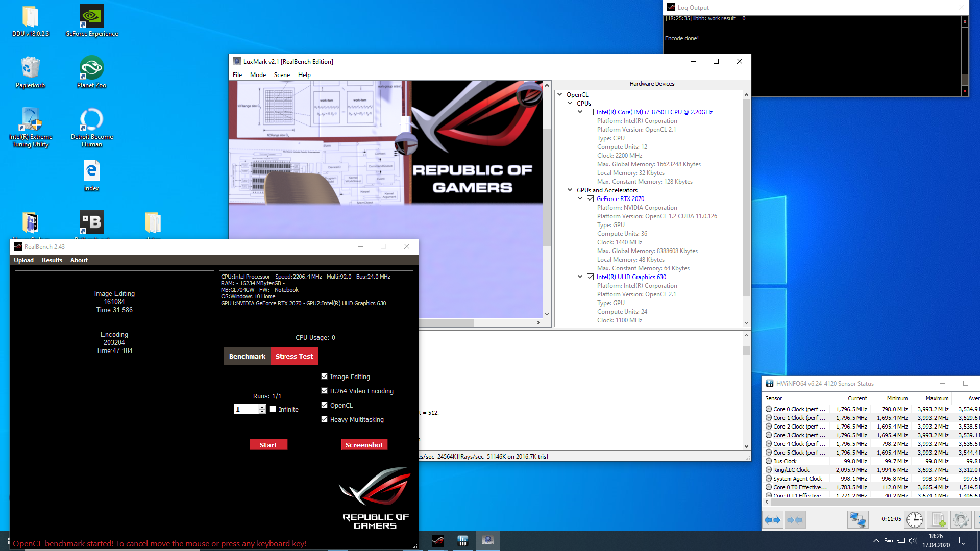Collapse GPUs and Accelerators node
980x551 pixels.
(x=570, y=190)
